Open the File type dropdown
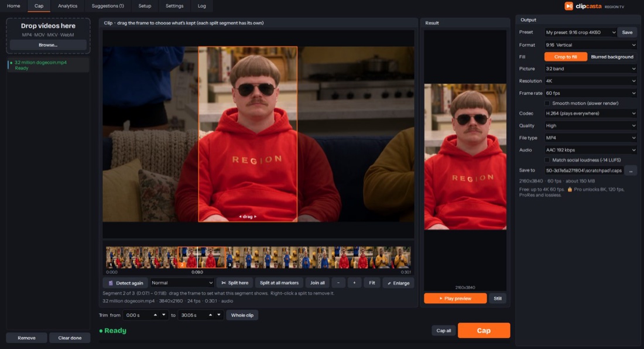Image resolution: width=644 pixels, height=349 pixels. (591, 138)
